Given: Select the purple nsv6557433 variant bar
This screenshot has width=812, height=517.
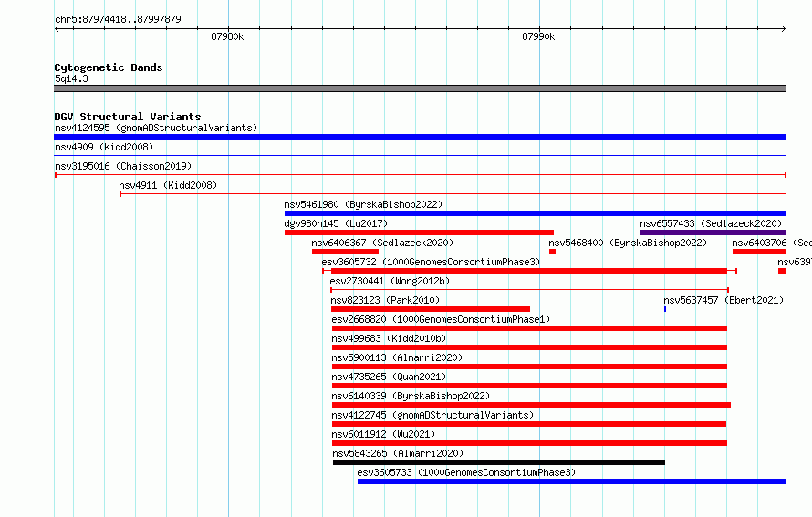Looking at the screenshot, I should point(713,233).
